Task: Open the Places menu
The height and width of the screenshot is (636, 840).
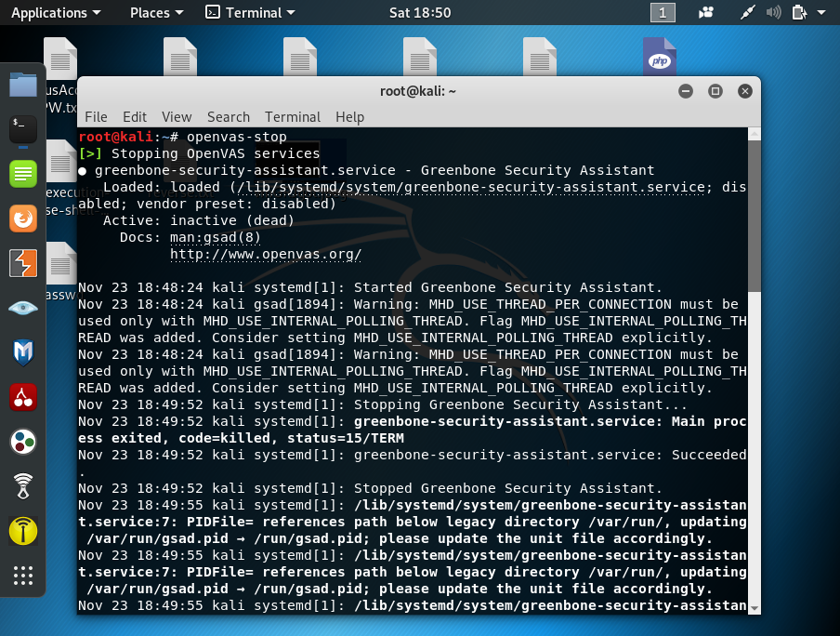Action: point(156,13)
